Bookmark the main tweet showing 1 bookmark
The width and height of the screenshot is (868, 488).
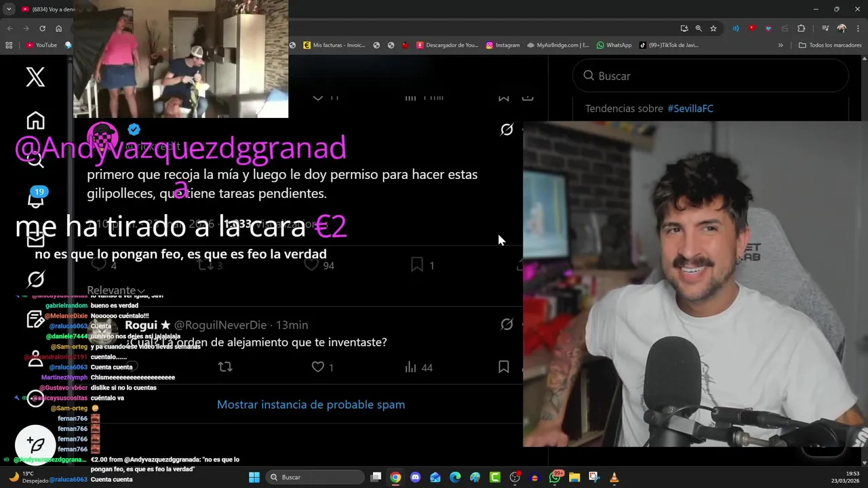click(x=422, y=265)
